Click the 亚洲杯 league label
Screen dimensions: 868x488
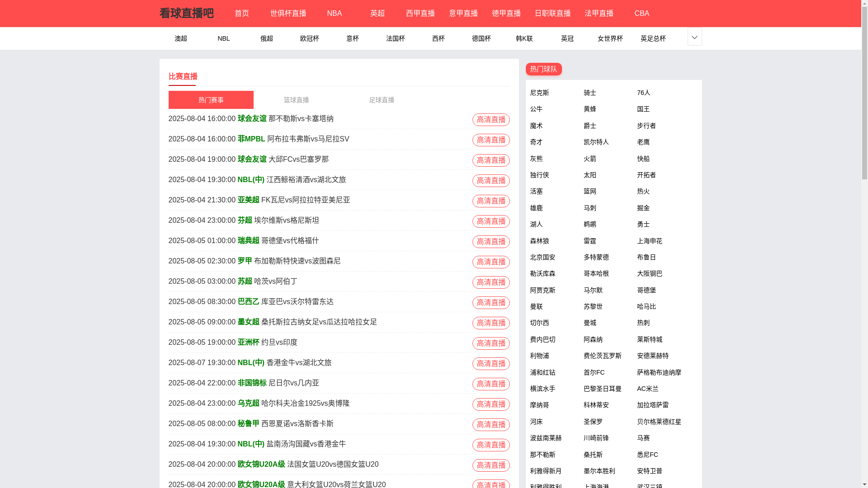249,342
